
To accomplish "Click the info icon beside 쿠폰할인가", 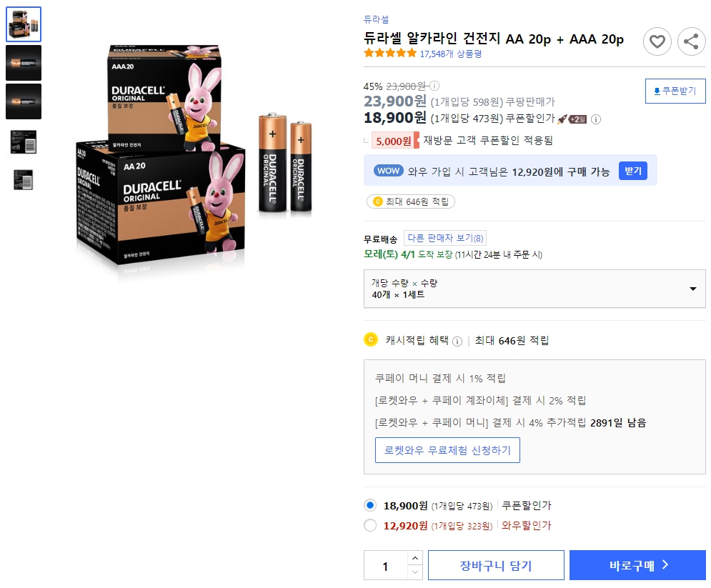I will point(596,119).
